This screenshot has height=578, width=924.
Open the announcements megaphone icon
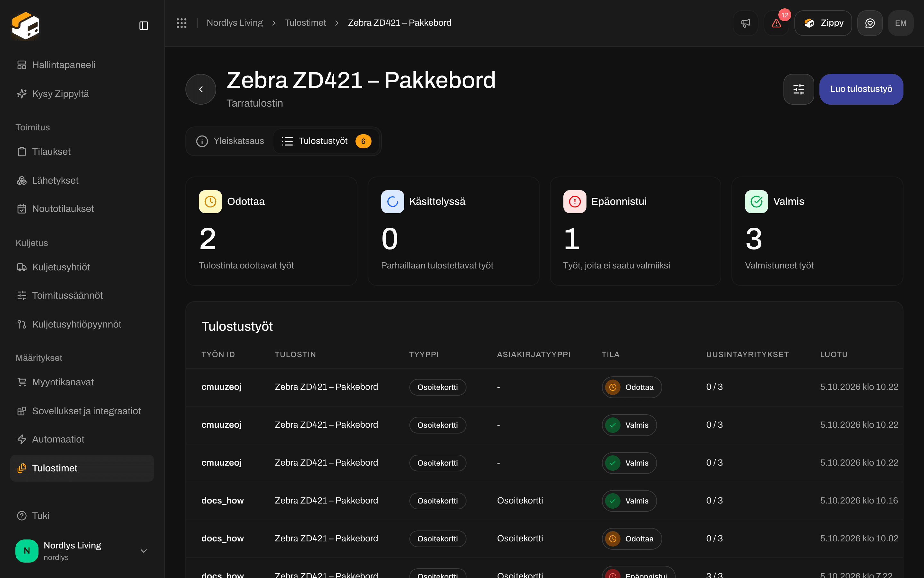(x=745, y=23)
